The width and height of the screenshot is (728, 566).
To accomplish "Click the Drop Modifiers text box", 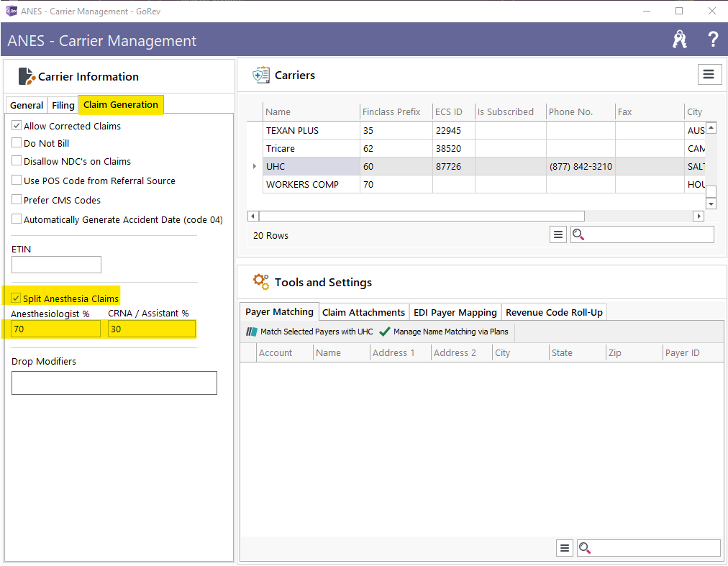I will pos(114,383).
